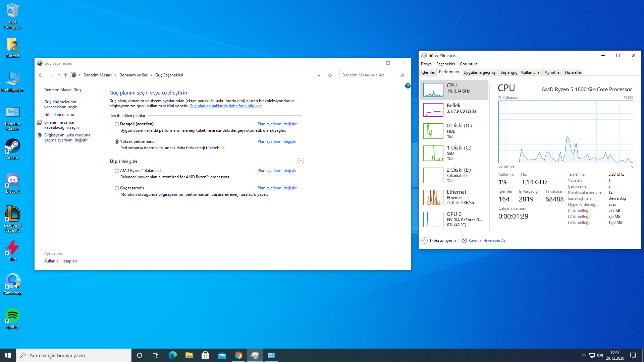Open Kaynak İzleyicisini Aç link

(x=487, y=241)
